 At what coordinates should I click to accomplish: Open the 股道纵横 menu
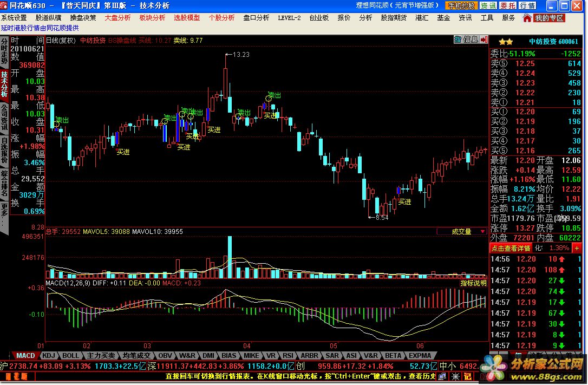coord(48,18)
